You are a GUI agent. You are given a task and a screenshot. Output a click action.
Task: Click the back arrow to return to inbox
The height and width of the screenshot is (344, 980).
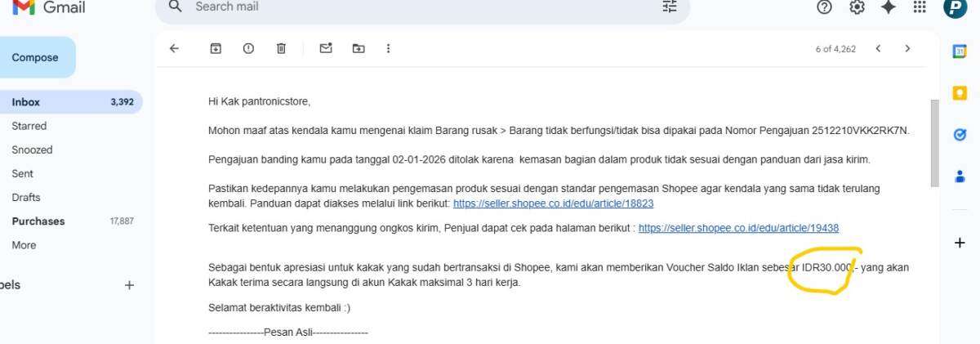174,48
